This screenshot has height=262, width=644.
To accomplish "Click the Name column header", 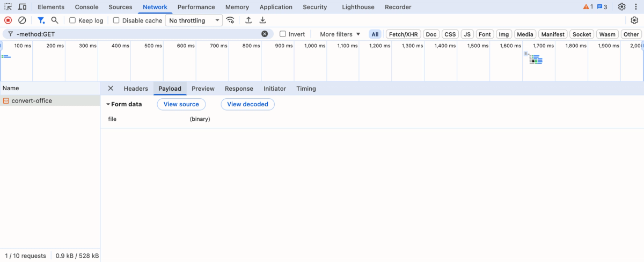I will [50, 88].
